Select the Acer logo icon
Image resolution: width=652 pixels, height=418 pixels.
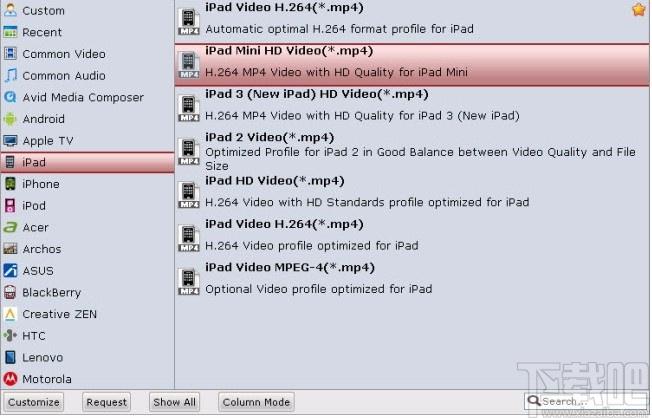(x=10, y=227)
